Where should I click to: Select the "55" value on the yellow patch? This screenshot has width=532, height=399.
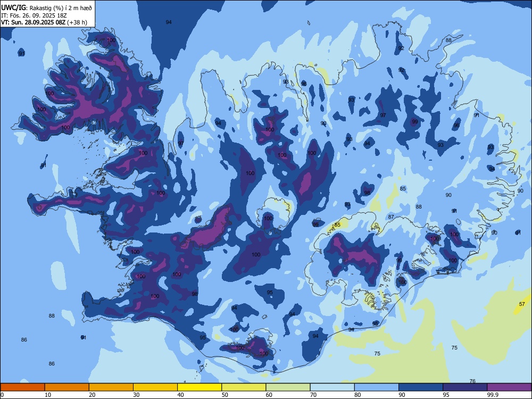tap(337, 225)
